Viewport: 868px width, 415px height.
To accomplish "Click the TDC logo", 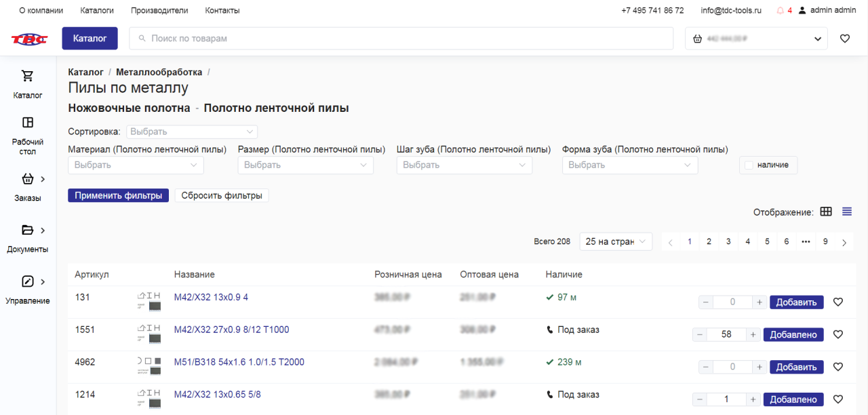I will pyautogui.click(x=29, y=39).
